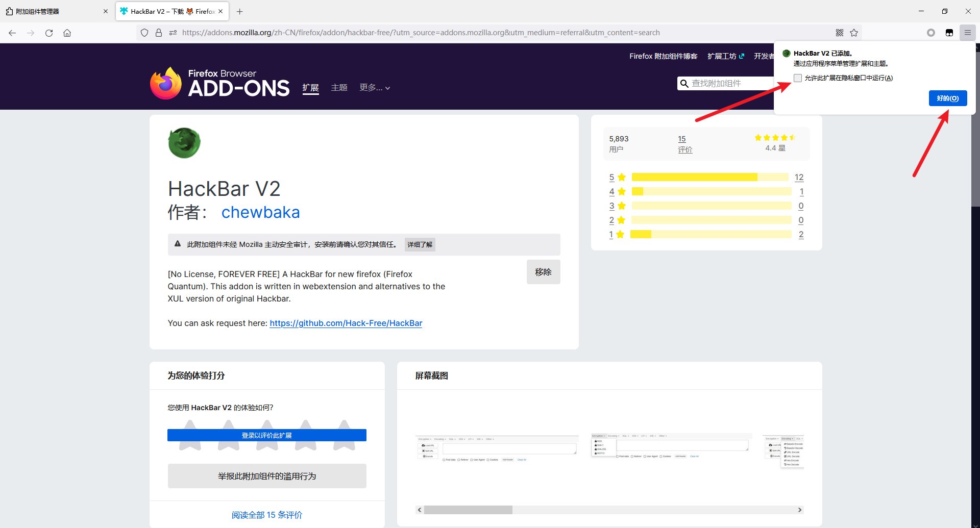Click the screenshots horizontal scrollbar thumb
980x528 pixels.
[468, 510]
